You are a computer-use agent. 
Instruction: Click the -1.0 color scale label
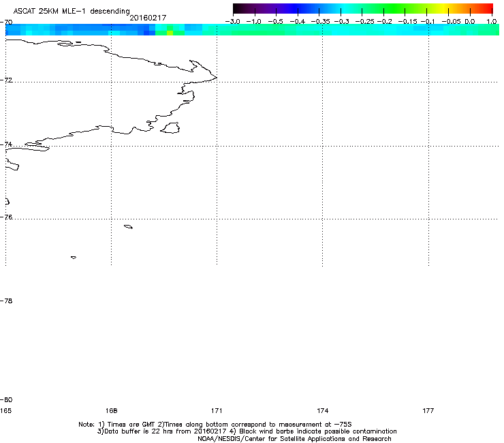253,22
